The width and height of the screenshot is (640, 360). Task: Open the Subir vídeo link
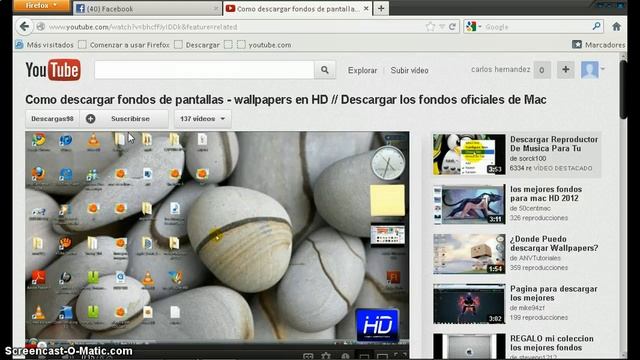(x=409, y=70)
